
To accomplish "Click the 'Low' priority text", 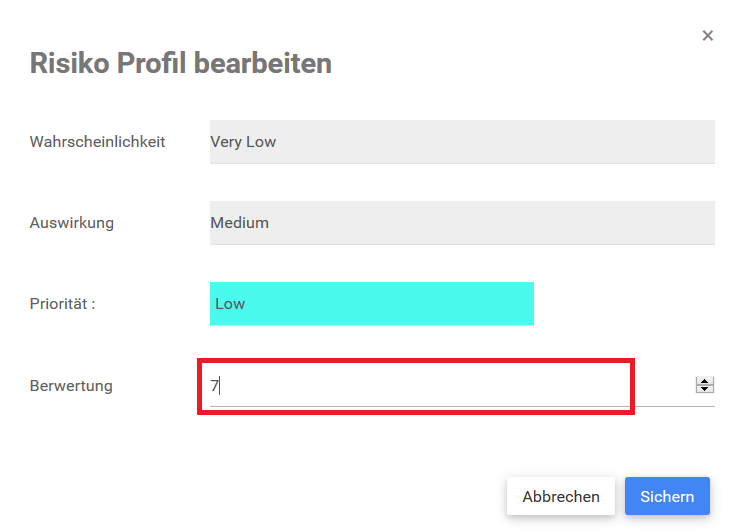I will pos(230,304).
